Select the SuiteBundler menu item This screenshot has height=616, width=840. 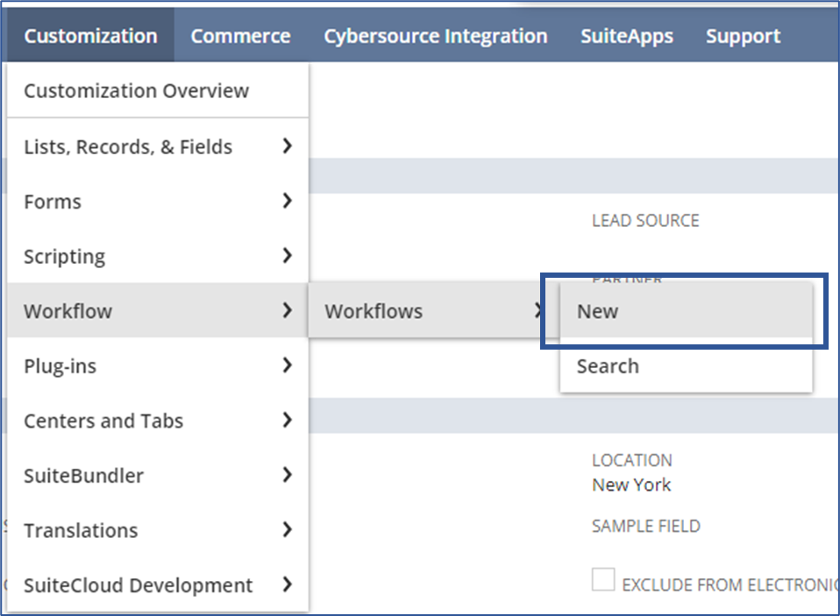pos(158,475)
